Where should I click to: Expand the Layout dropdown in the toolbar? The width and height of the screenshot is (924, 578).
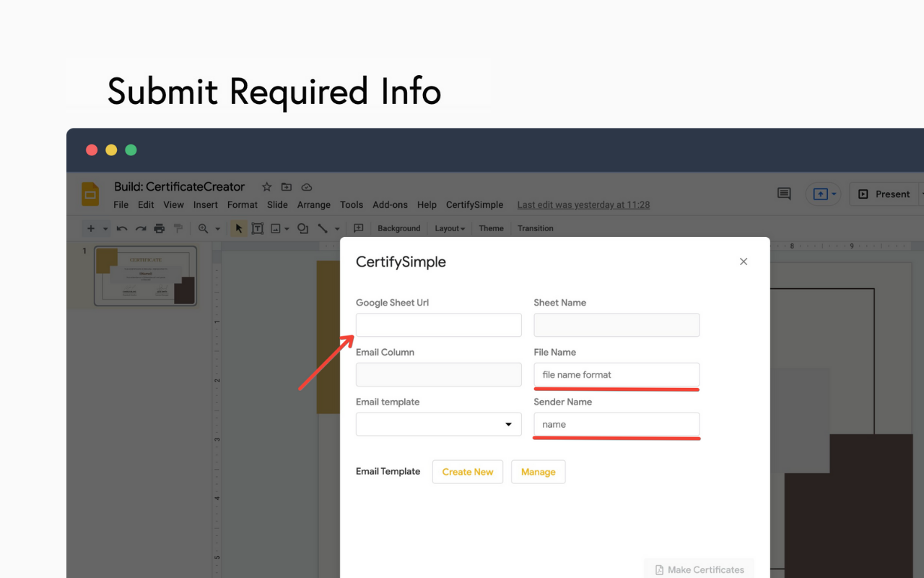click(x=450, y=228)
